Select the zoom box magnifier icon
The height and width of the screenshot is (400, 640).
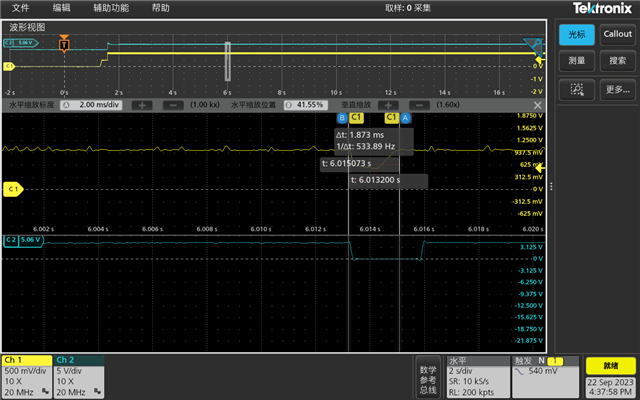576,89
